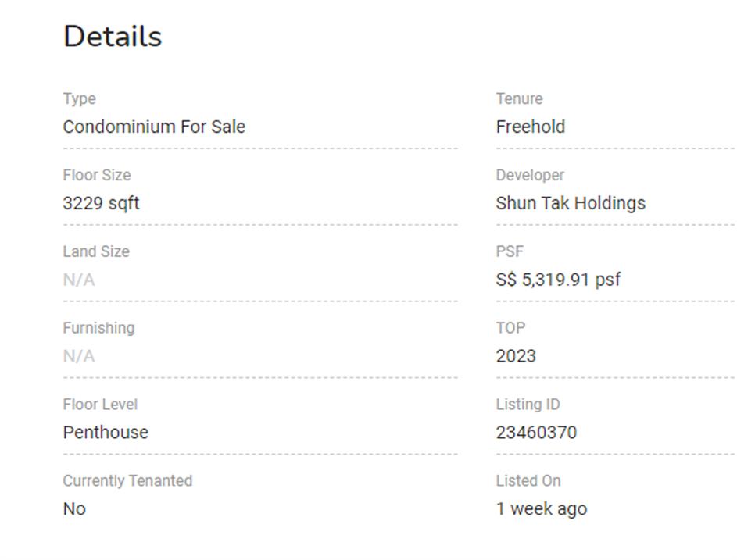Click the Land Size N/A value
The height and width of the screenshot is (560, 737).
79,280
